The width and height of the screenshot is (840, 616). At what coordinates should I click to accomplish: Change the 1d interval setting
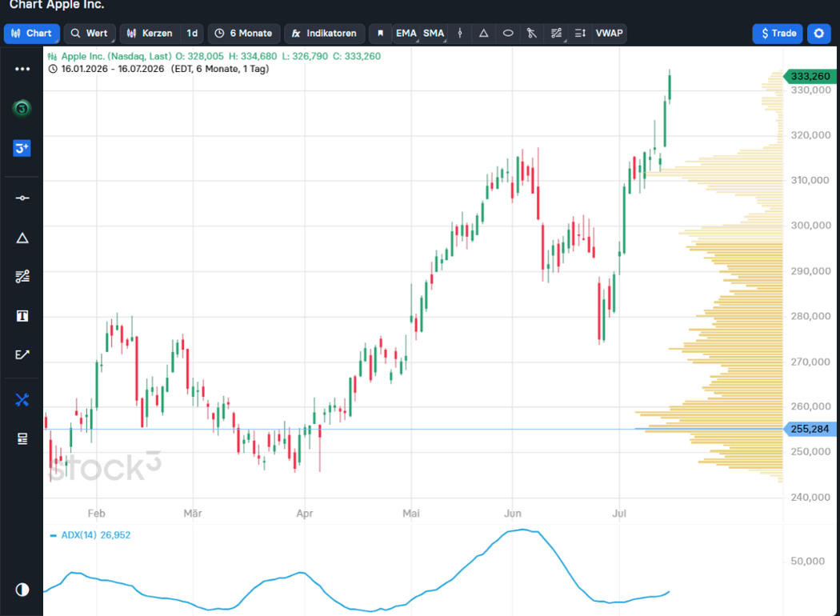tap(192, 34)
